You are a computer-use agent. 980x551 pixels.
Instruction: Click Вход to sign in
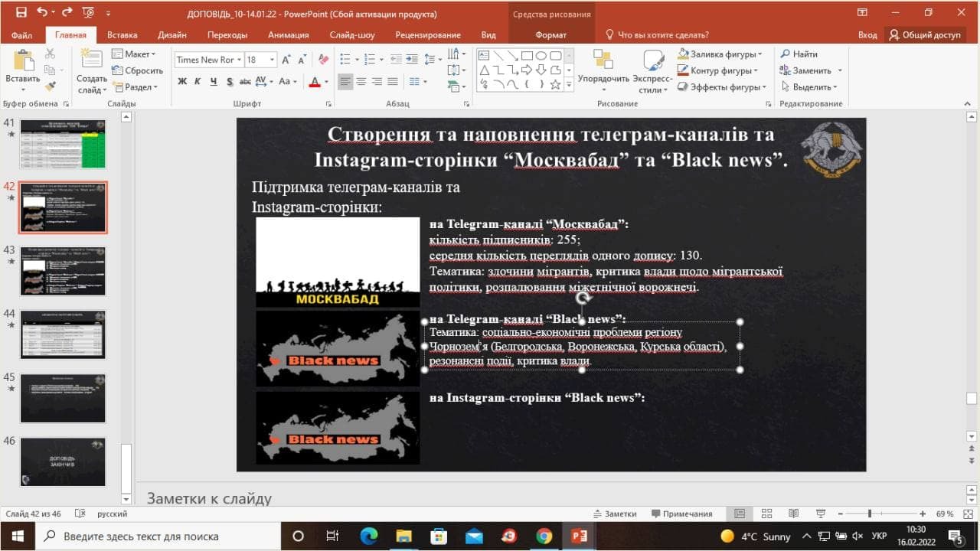click(x=867, y=35)
